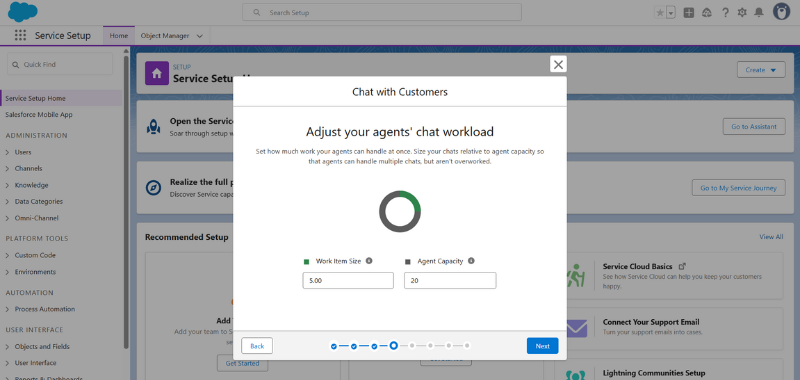Open the Object Manager tab
The image size is (800, 380).
click(165, 36)
